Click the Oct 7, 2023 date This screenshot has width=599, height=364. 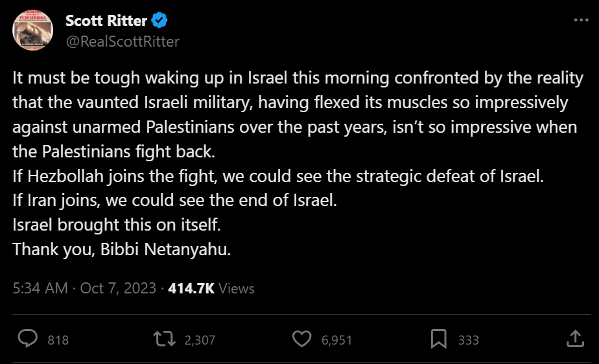[x=118, y=288]
